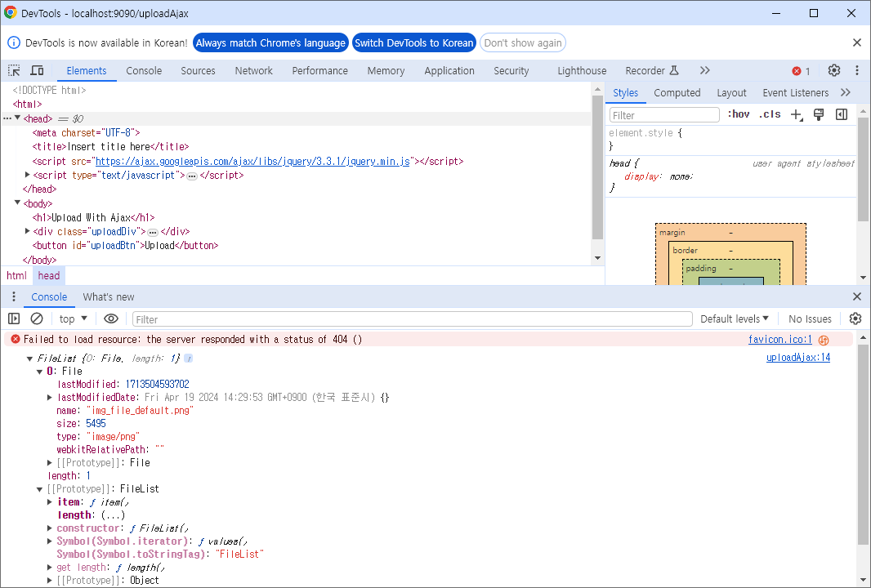Image resolution: width=871 pixels, height=588 pixels.
Task: Open the Network tab
Action: click(253, 70)
